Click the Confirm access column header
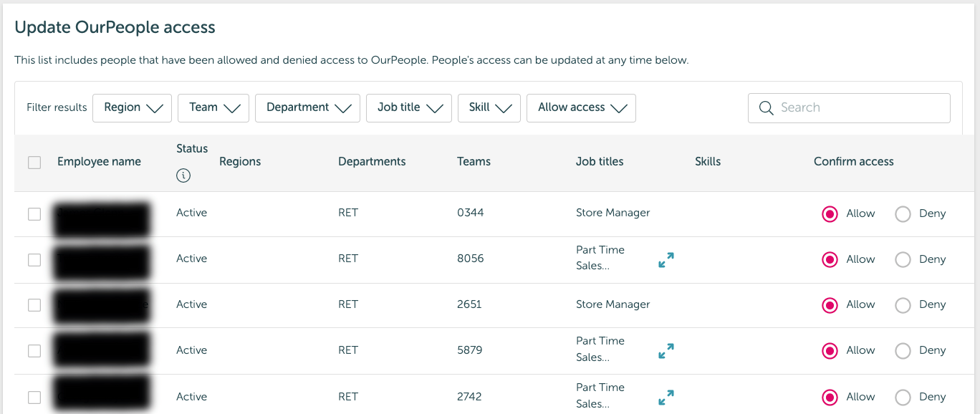The image size is (980, 414). pyautogui.click(x=854, y=162)
